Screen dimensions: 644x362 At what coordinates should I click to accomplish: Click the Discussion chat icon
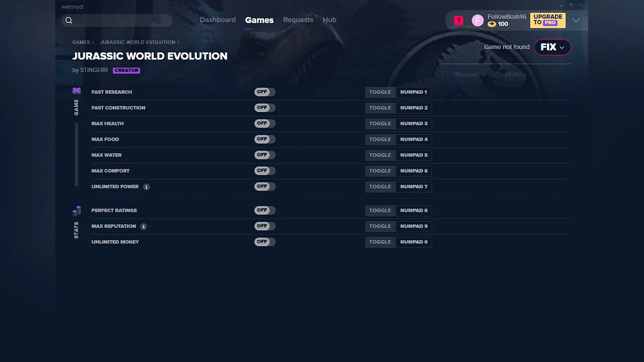445,75
